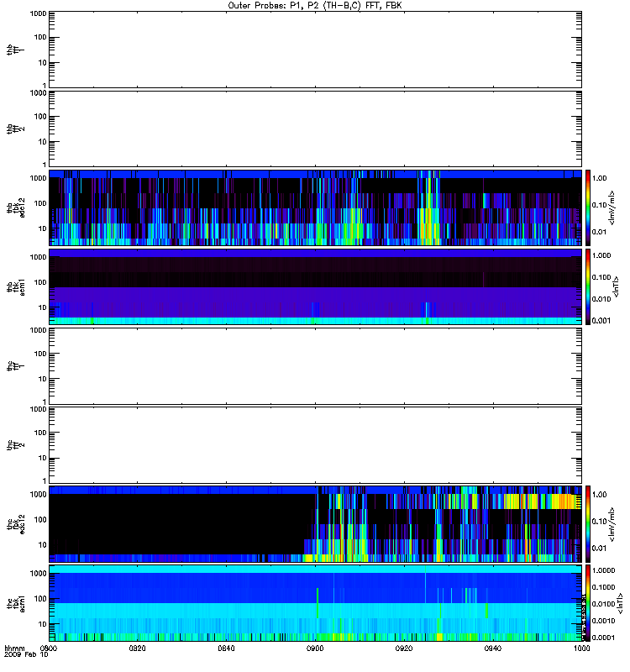Click '<|nT|>' unit label of thb scm1
The width and height of the screenshot is (630, 672).
616,286
